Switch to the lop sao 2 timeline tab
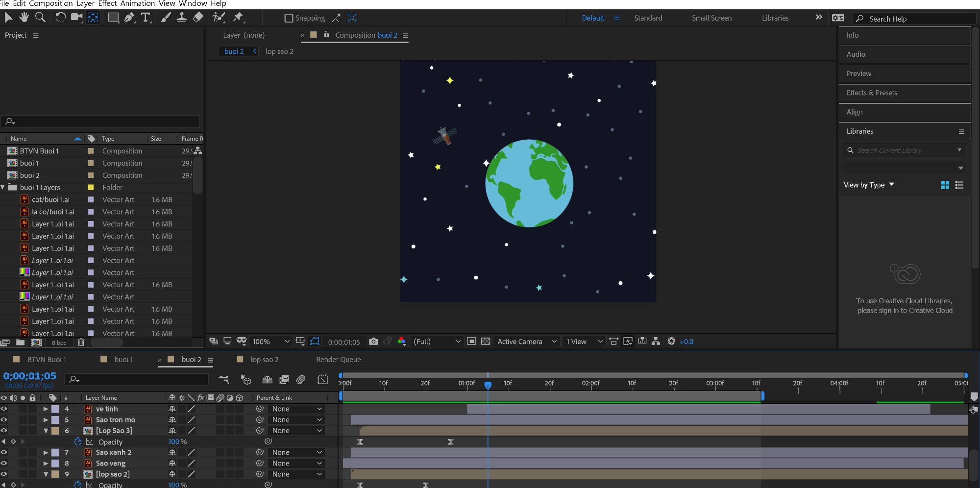This screenshot has height=488, width=980. [264, 359]
